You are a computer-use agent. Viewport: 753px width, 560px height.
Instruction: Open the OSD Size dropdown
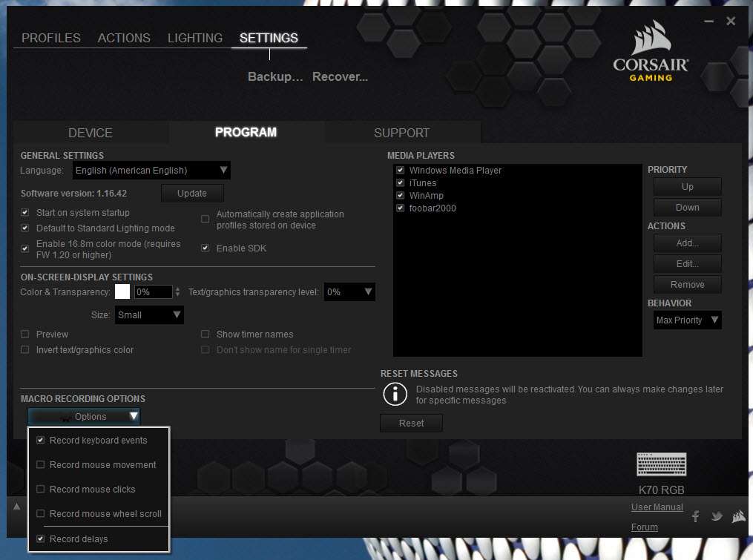pyautogui.click(x=149, y=314)
